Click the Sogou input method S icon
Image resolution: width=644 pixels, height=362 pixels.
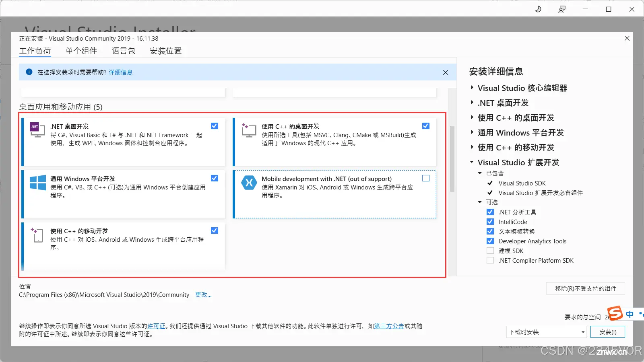click(615, 313)
